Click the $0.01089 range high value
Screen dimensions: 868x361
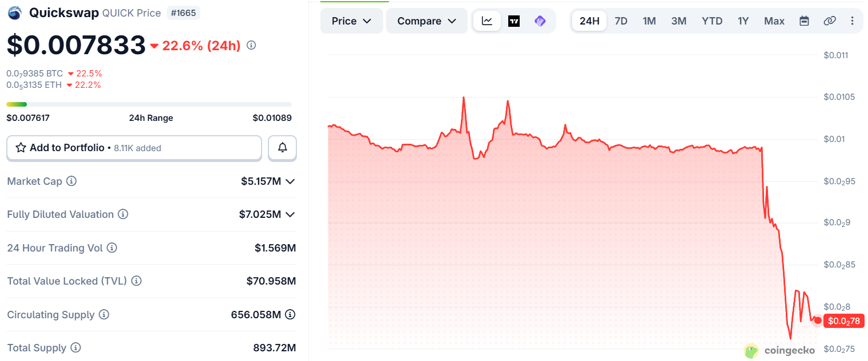[x=272, y=118]
